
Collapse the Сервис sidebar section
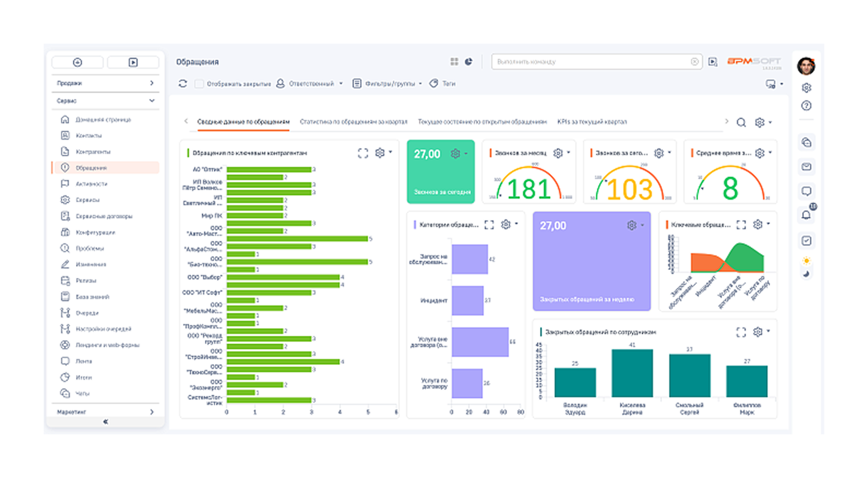click(105, 100)
